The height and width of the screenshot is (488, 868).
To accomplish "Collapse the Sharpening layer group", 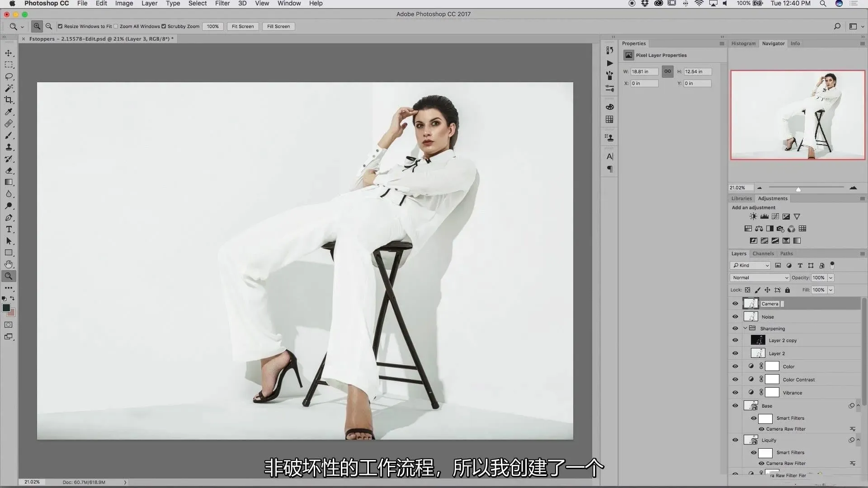I will point(745,328).
